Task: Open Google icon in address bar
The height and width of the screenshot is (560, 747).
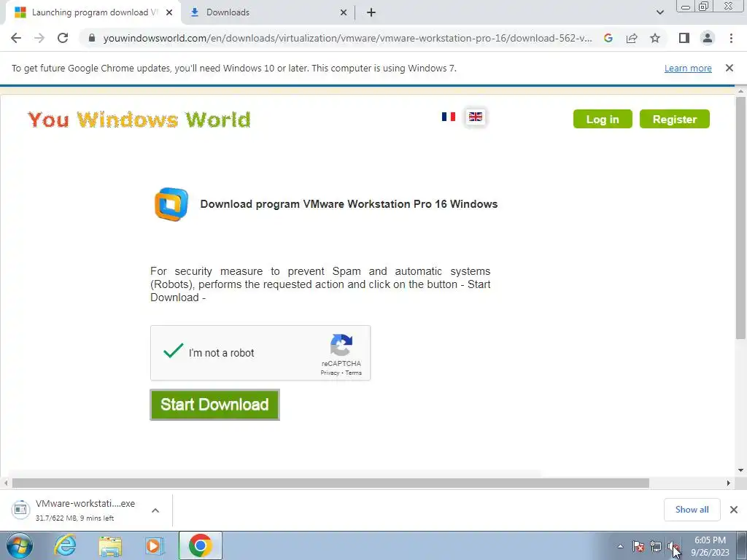Action: pyautogui.click(x=608, y=38)
